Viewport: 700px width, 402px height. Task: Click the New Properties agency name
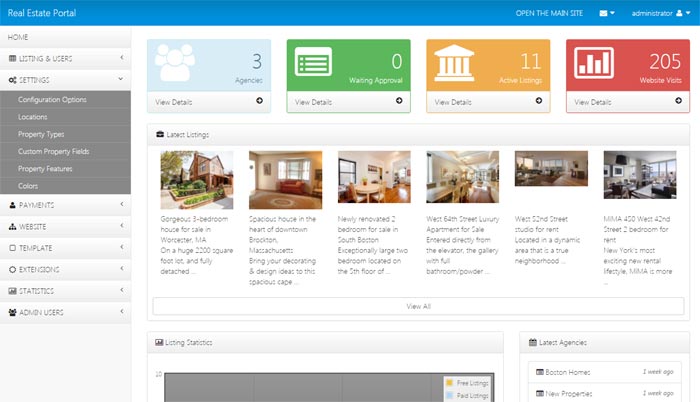tap(569, 394)
